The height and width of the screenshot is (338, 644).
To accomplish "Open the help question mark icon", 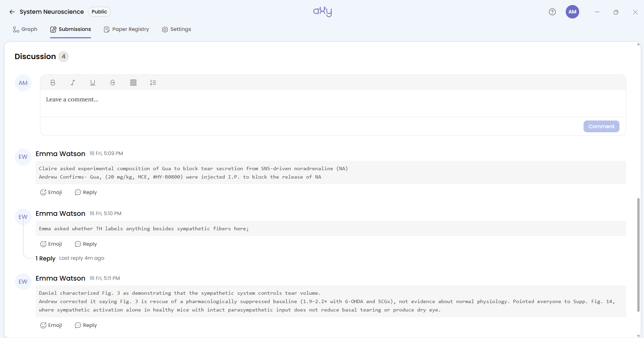I will tap(552, 12).
